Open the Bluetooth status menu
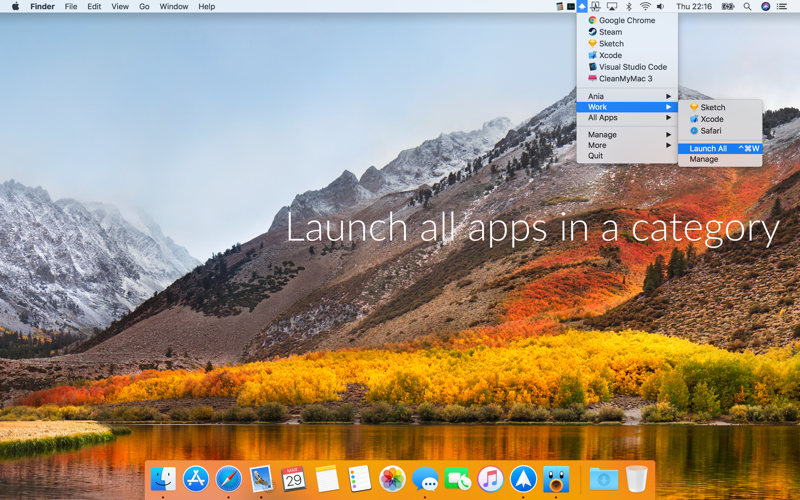Image resolution: width=800 pixels, height=500 pixels. [629, 6]
